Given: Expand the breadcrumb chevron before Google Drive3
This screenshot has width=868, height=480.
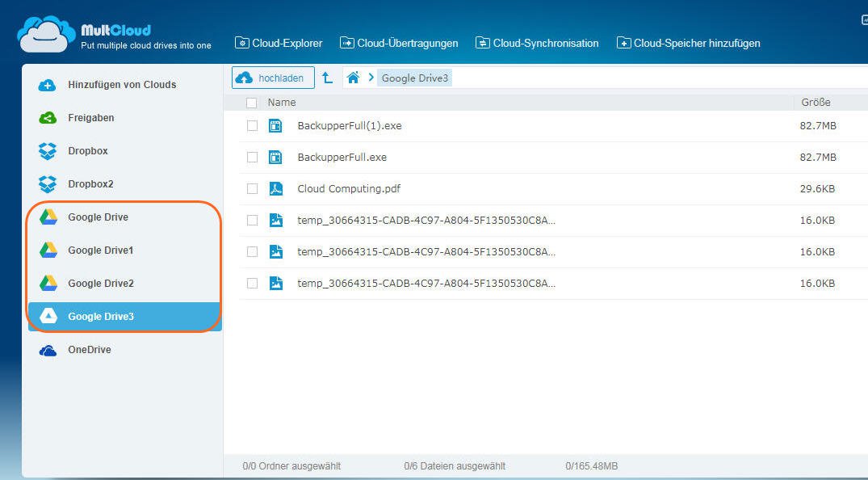Looking at the screenshot, I should click(371, 78).
